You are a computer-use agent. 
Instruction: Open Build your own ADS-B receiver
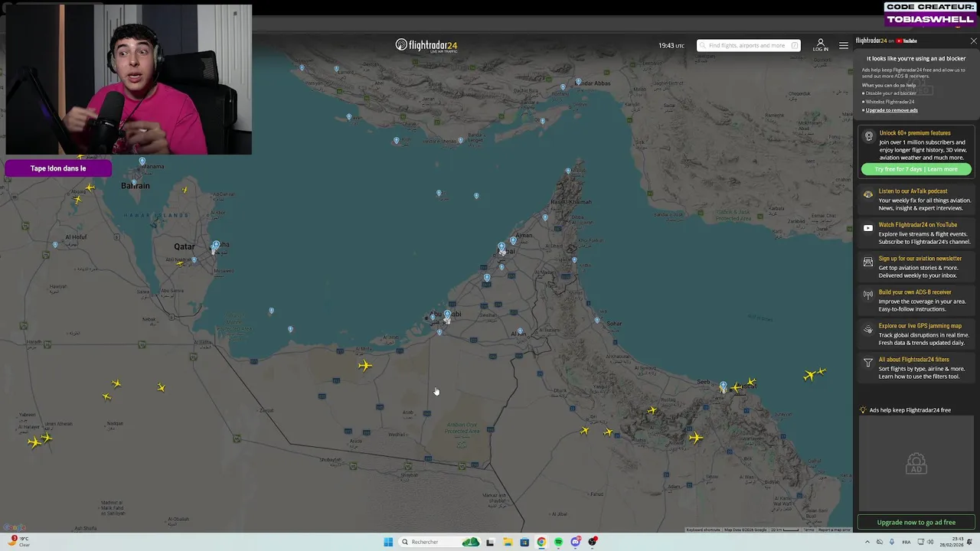915,292
